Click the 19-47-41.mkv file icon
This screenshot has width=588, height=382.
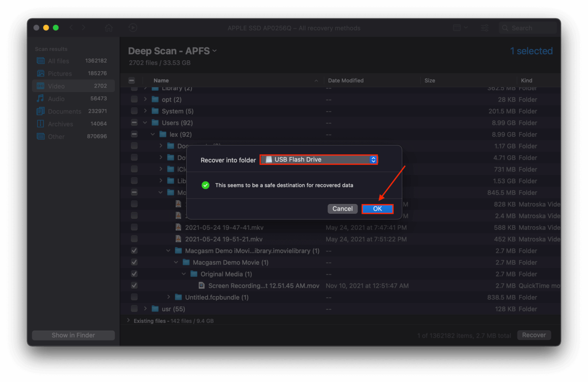[178, 227]
